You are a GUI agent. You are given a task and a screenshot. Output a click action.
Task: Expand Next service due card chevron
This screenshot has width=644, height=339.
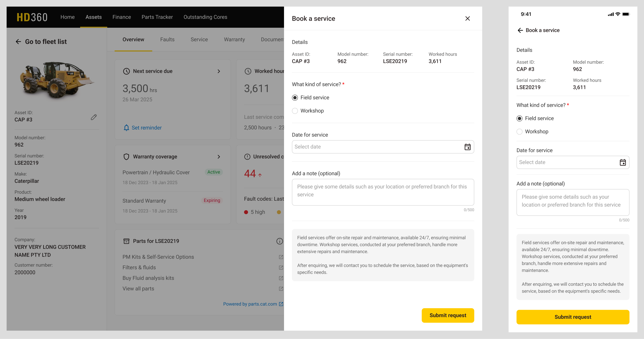pyautogui.click(x=219, y=71)
